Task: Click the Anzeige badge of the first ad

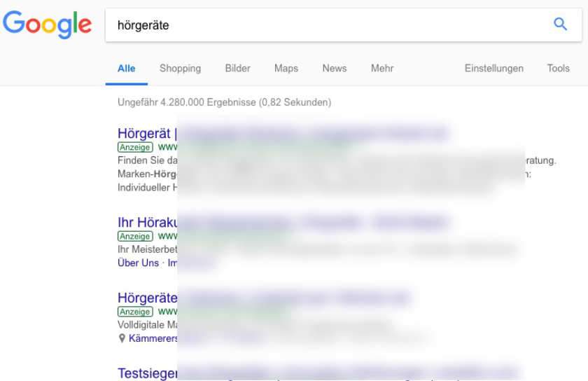Action: tap(135, 147)
